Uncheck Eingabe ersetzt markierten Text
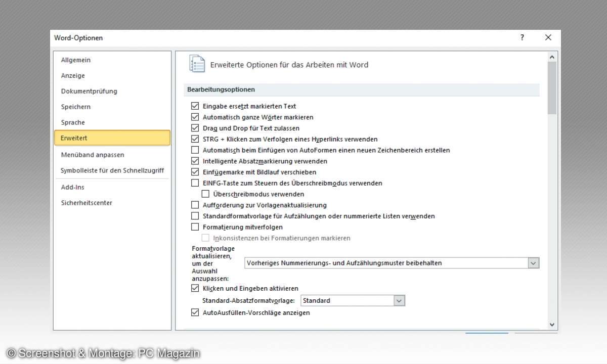Screen dimensions: 607x364 point(195,106)
